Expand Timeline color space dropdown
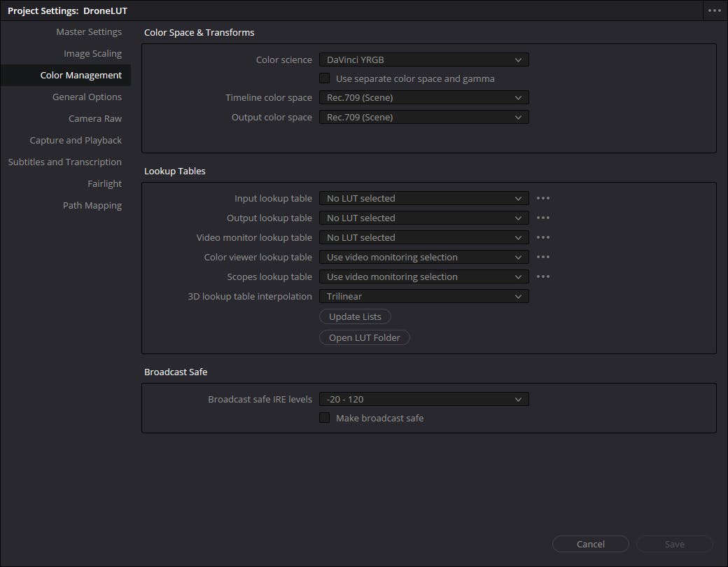This screenshot has height=567, width=728. (x=423, y=97)
